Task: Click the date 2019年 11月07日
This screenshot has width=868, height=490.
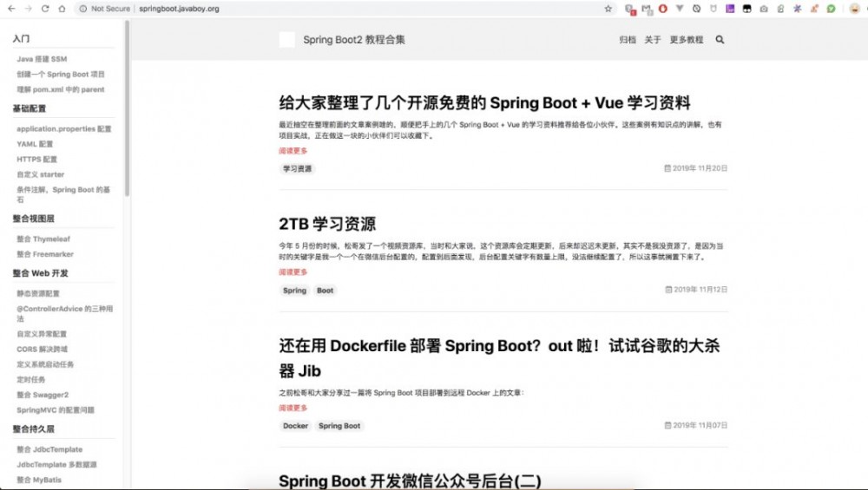Action: (x=696, y=425)
